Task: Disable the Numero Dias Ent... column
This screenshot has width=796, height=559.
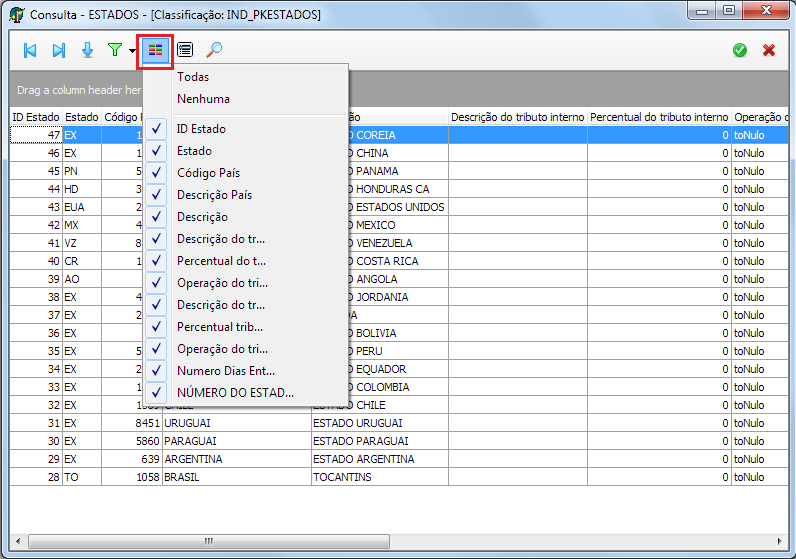Action: 157,371
